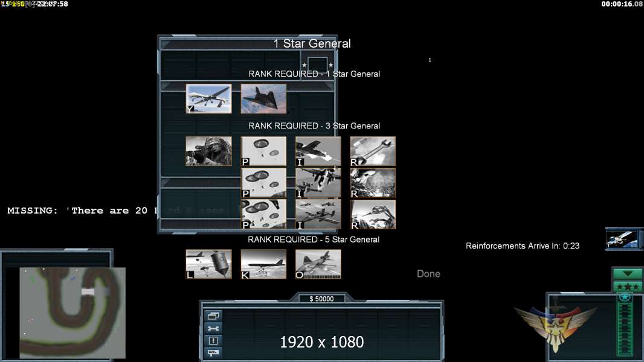Click the empty rank star box at top
This screenshot has width=644, height=362.
click(x=318, y=65)
